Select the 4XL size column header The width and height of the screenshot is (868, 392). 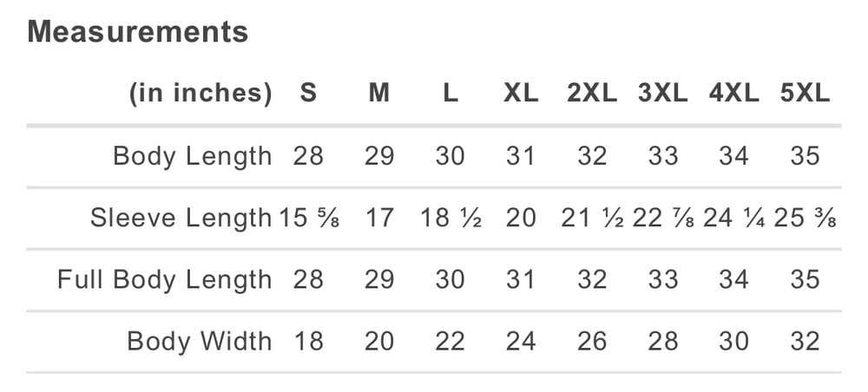coord(734,94)
